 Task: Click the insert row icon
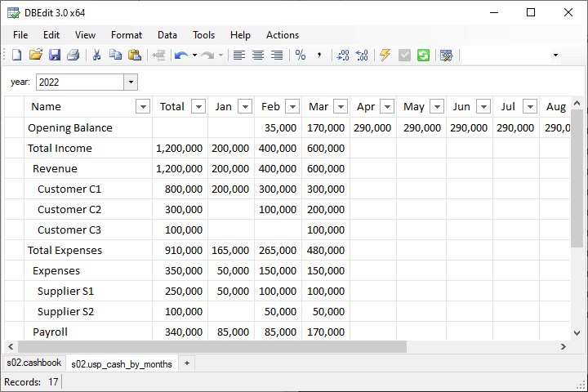point(158,56)
